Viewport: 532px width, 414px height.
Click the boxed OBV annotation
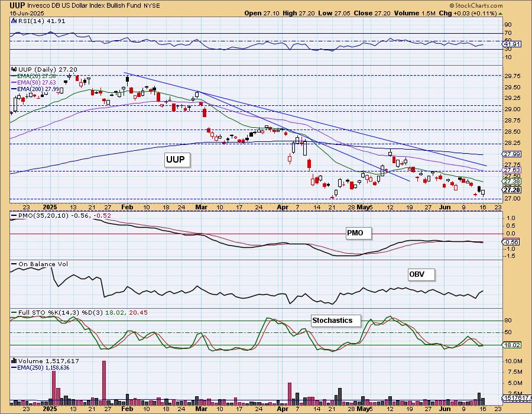(x=421, y=274)
